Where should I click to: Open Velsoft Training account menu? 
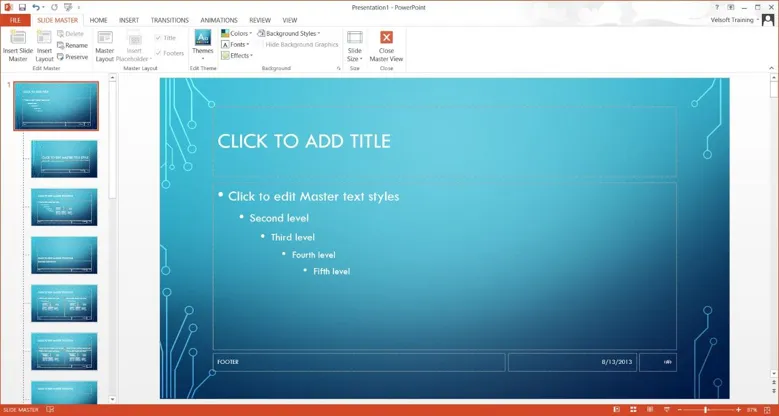pyautogui.click(x=735, y=20)
